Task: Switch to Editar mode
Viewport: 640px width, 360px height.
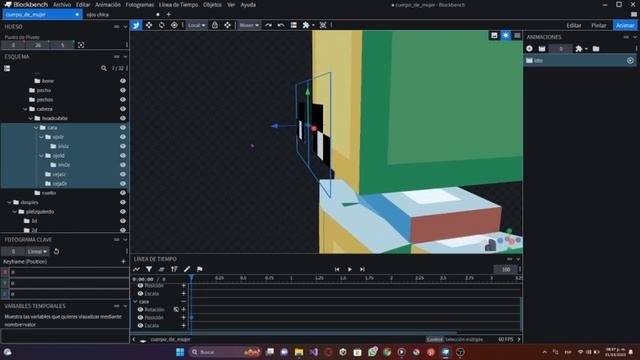Action: 573,25
